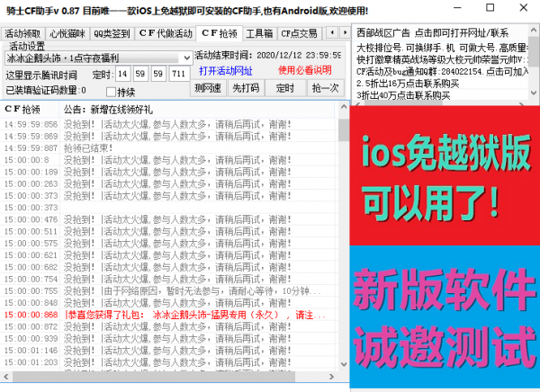Screen dimensions: 540x392
Task: Click the log horizontal scrollbar thumb
Action: pos(154,377)
